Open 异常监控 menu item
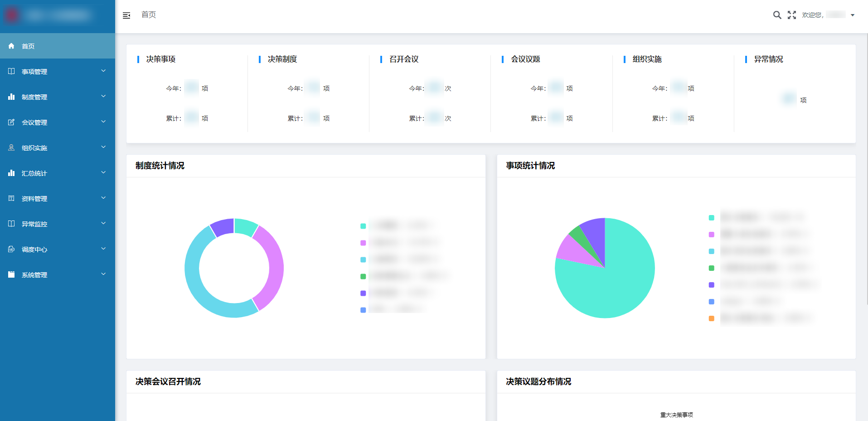Screen dimensions: 868x421 (x=58, y=224)
